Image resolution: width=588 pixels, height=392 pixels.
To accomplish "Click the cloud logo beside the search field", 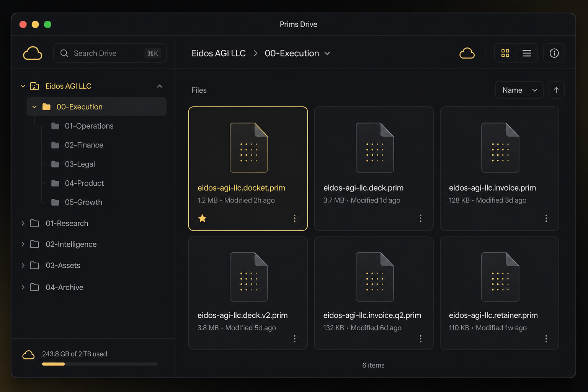I will tap(33, 53).
